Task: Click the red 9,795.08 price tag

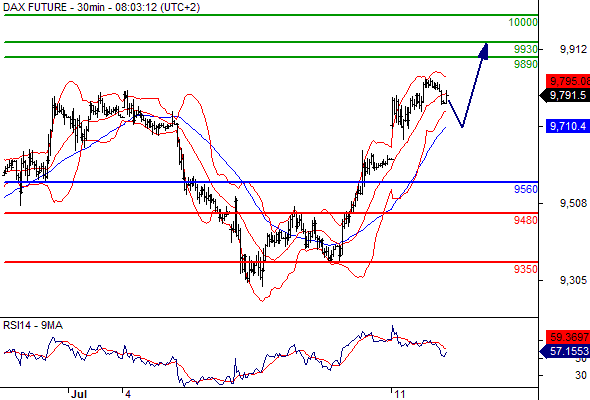Action: pos(568,81)
